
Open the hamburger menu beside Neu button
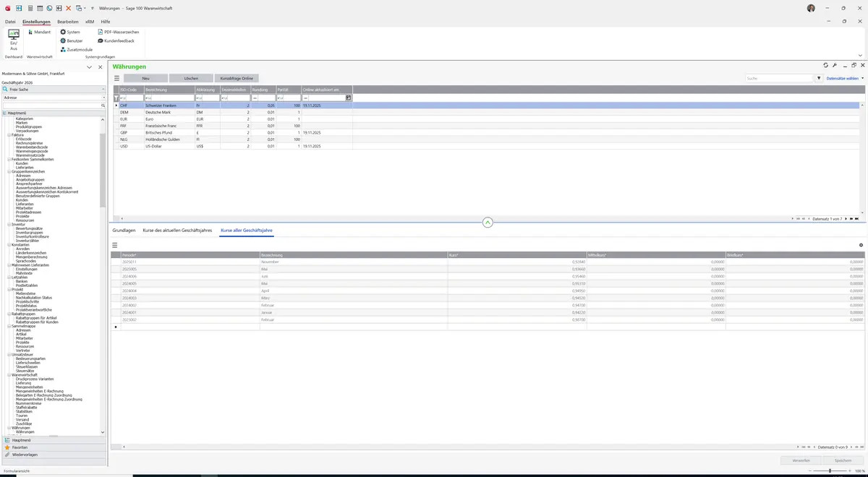point(116,78)
